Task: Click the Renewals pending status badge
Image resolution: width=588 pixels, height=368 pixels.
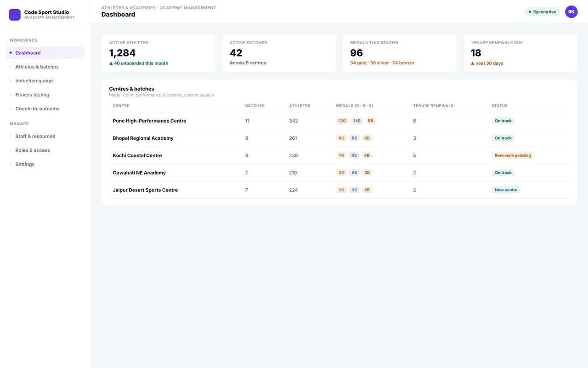Action: pos(513,155)
